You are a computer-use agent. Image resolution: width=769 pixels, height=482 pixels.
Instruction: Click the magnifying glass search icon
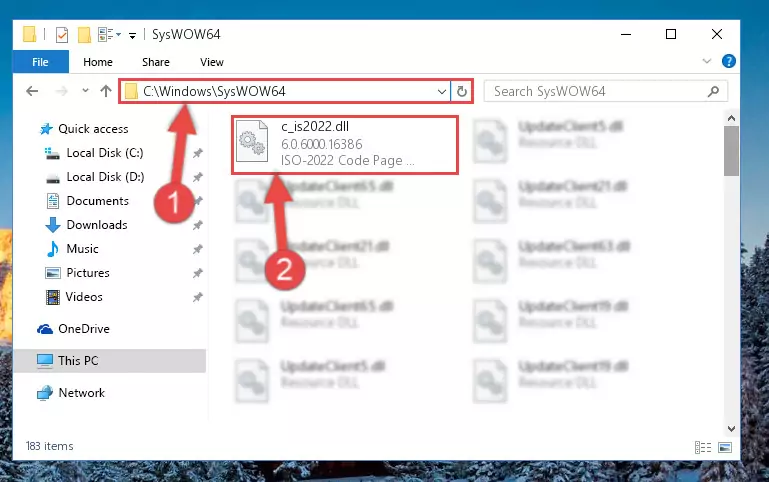[714, 91]
